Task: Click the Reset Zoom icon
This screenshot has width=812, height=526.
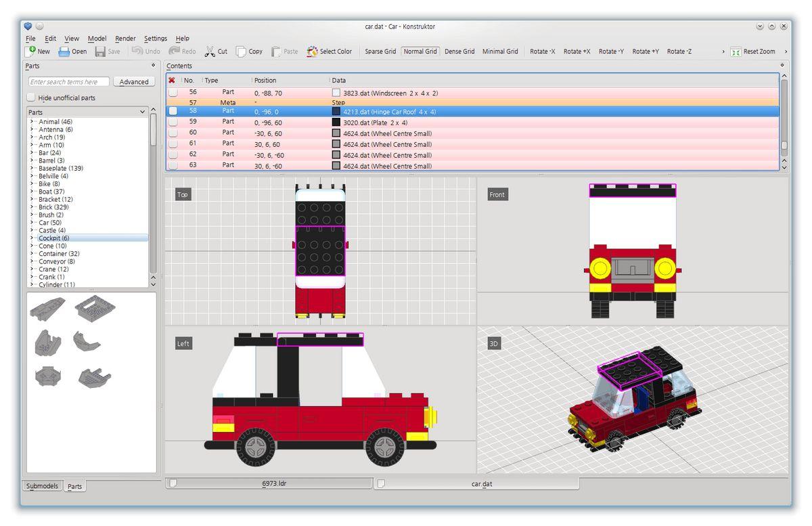Action: pyautogui.click(x=736, y=51)
